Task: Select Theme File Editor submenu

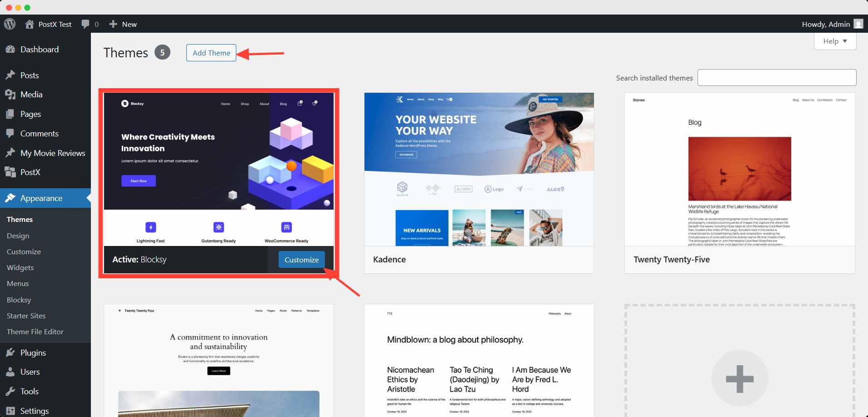Action: [x=35, y=332]
